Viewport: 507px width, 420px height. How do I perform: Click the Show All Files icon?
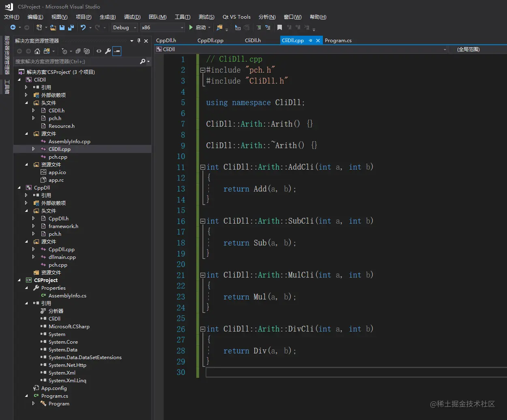tap(86, 51)
